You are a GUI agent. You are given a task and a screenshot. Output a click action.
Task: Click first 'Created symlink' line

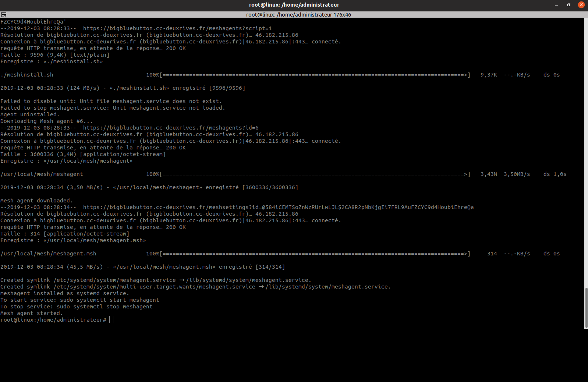156,280
